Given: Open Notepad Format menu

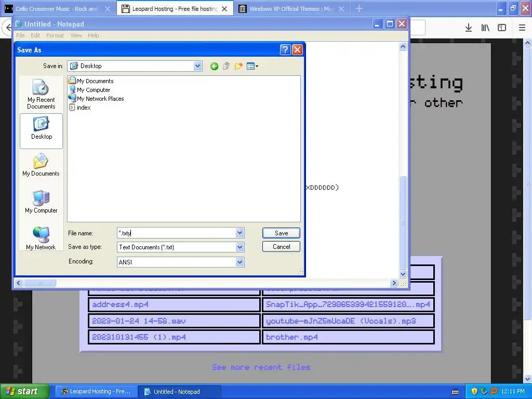Looking at the screenshot, I should [x=55, y=35].
